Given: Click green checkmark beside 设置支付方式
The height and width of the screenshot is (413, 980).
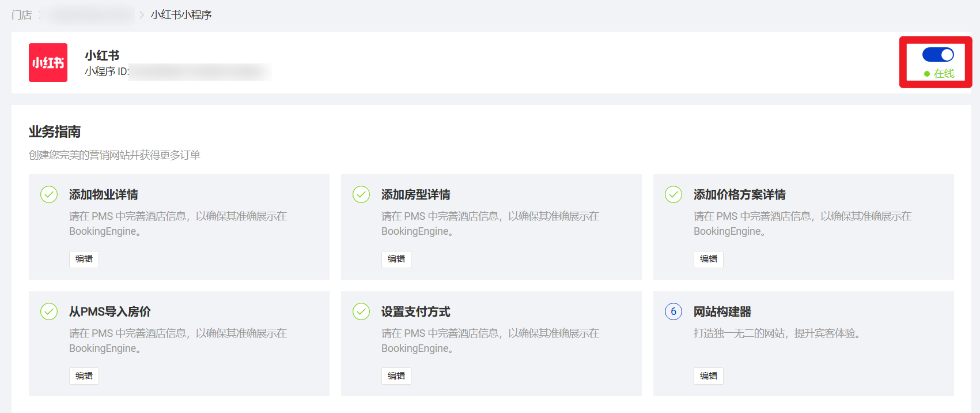Looking at the screenshot, I should 361,311.
